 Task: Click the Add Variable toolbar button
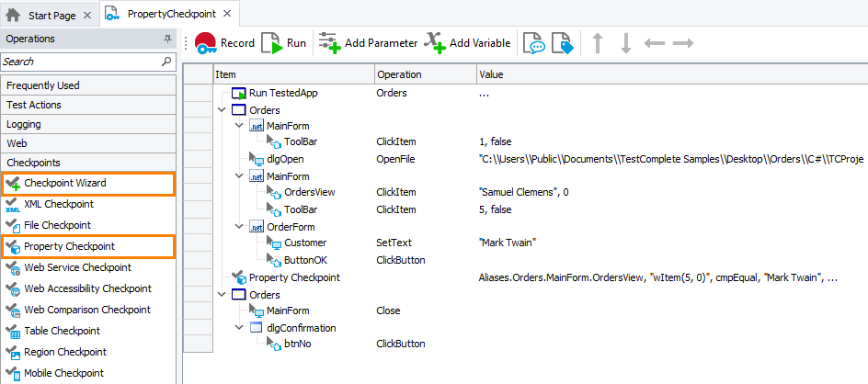(x=467, y=43)
